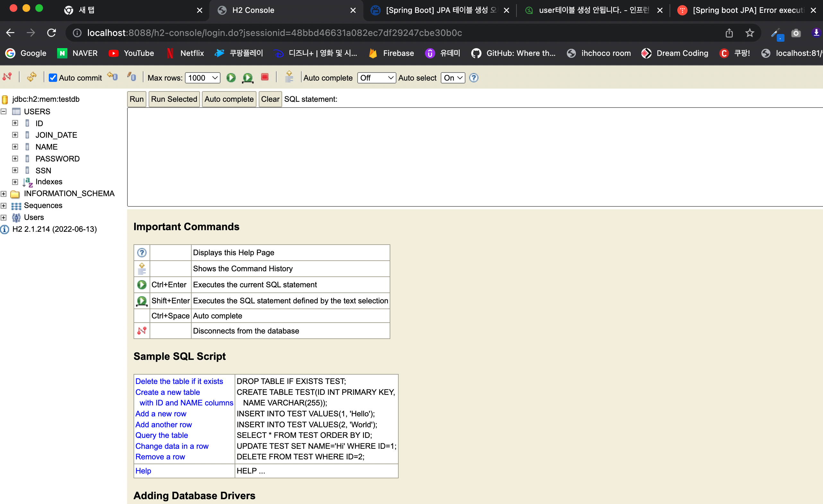Click the Disconnect icon in H2 toolbar

[x=7, y=77]
